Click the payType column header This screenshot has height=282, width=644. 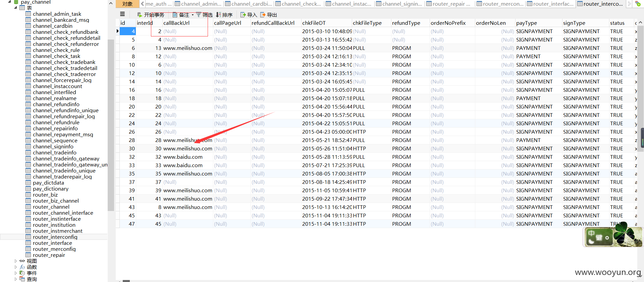538,23
